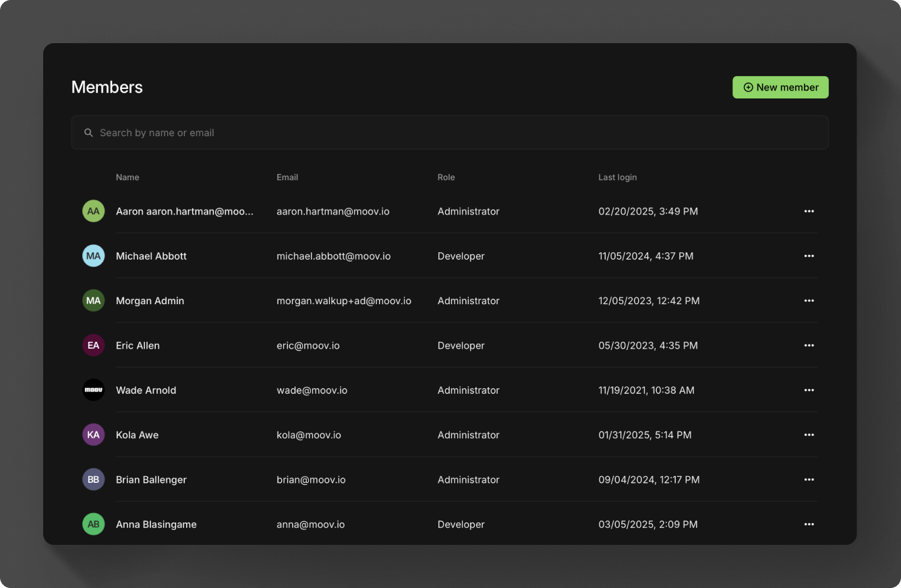Screen dimensions: 901x588
Task: Click the search magnifier icon
Action: (88, 133)
